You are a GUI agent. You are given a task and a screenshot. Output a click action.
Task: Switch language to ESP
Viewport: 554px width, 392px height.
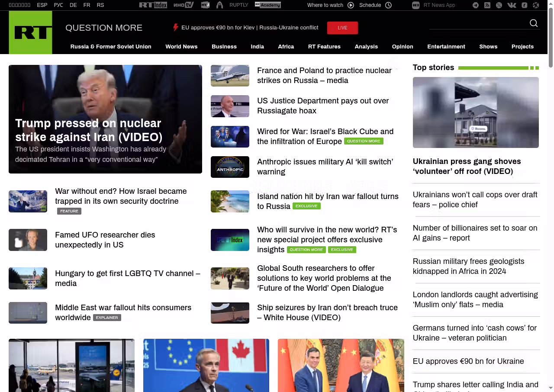(42, 5)
